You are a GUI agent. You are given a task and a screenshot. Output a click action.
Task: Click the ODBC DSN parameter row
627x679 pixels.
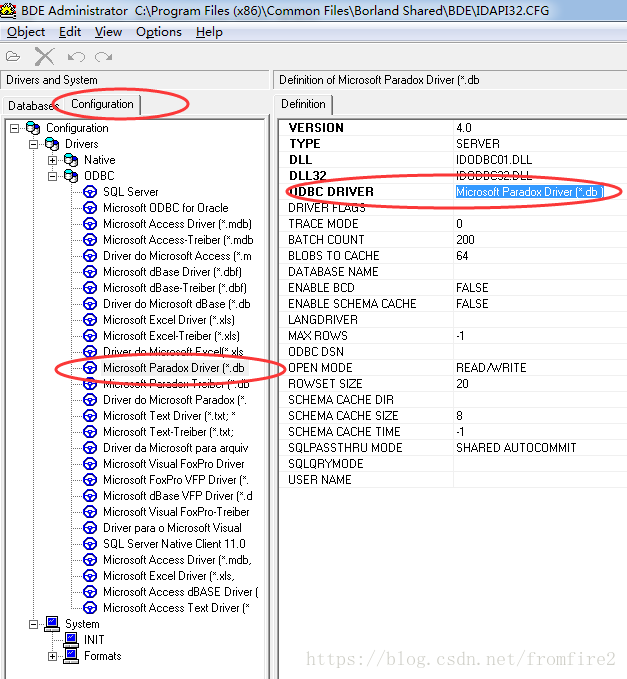tap(453, 352)
